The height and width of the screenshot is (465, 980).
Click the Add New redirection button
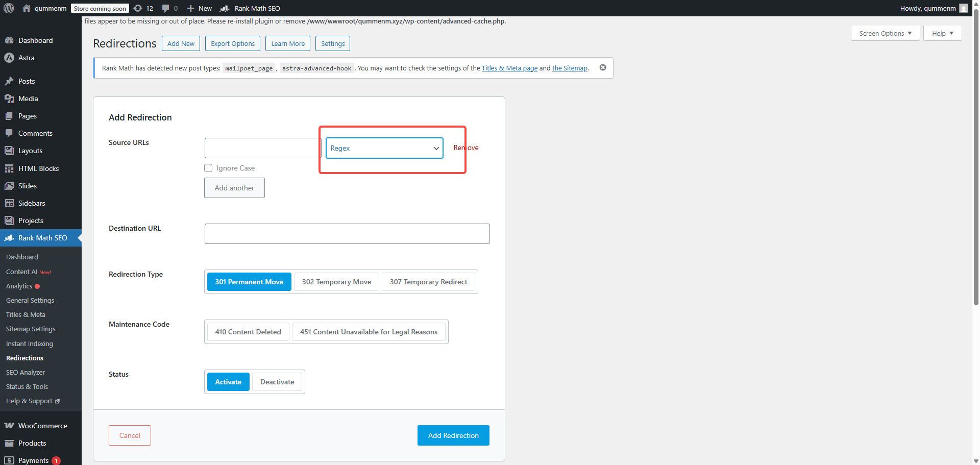(x=181, y=43)
